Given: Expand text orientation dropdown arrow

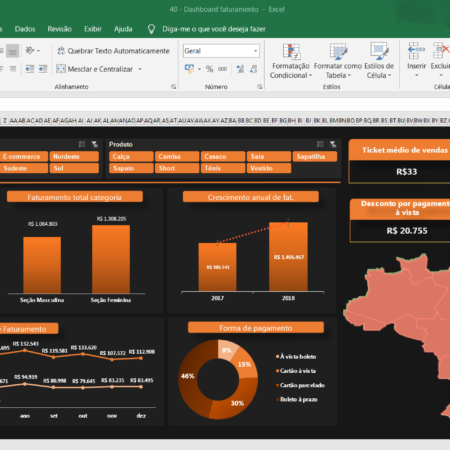Looking at the screenshot, I should click(38, 51).
